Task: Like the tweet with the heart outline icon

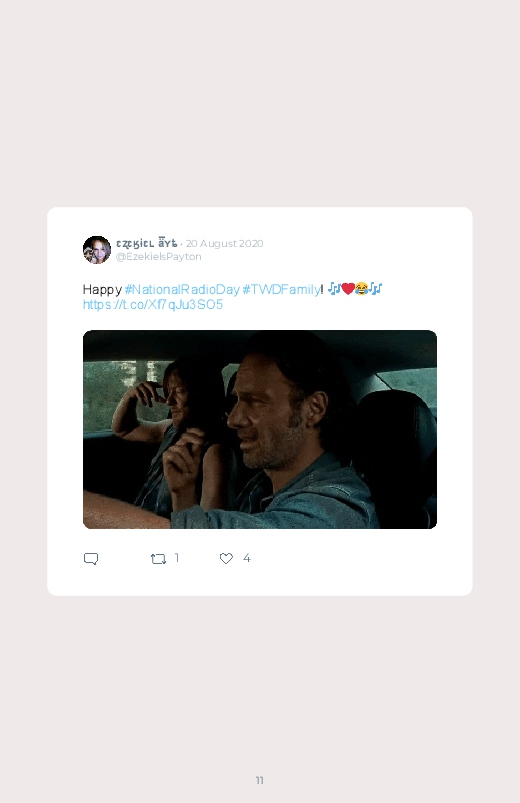Action: click(226, 558)
